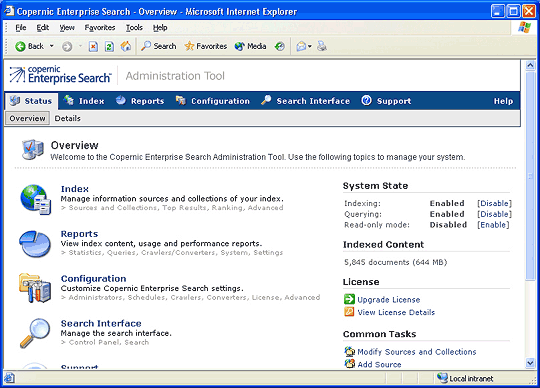Click the Reports pie chart icon
The image size is (540, 388).
coord(35,244)
